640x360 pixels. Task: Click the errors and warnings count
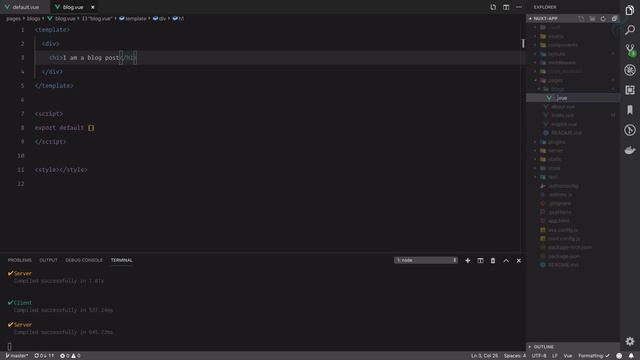[x=70, y=356]
